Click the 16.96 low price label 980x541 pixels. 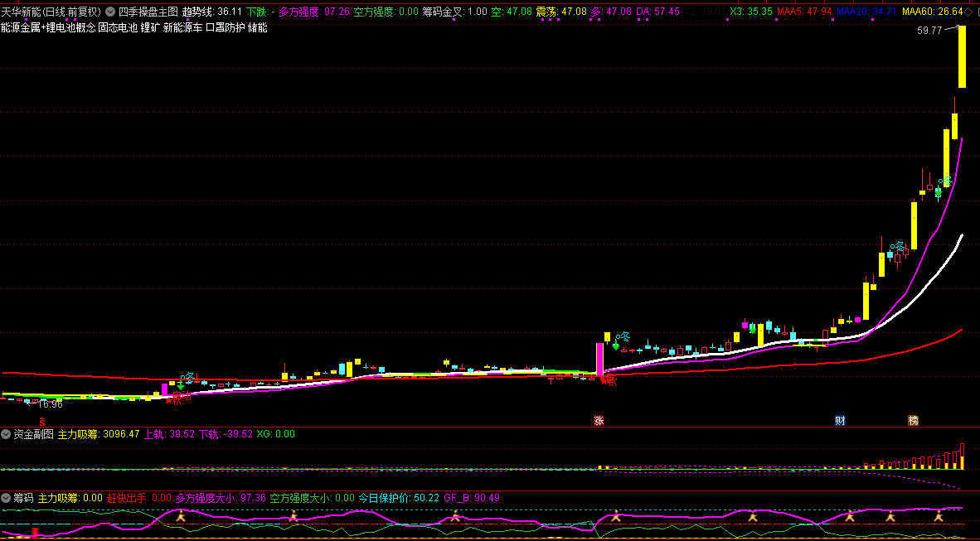point(50,404)
